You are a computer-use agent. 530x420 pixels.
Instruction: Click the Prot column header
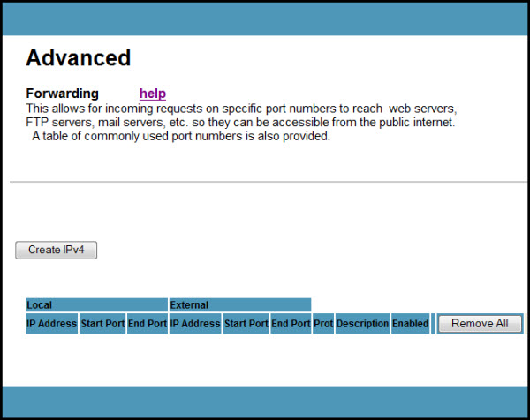[x=323, y=324]
